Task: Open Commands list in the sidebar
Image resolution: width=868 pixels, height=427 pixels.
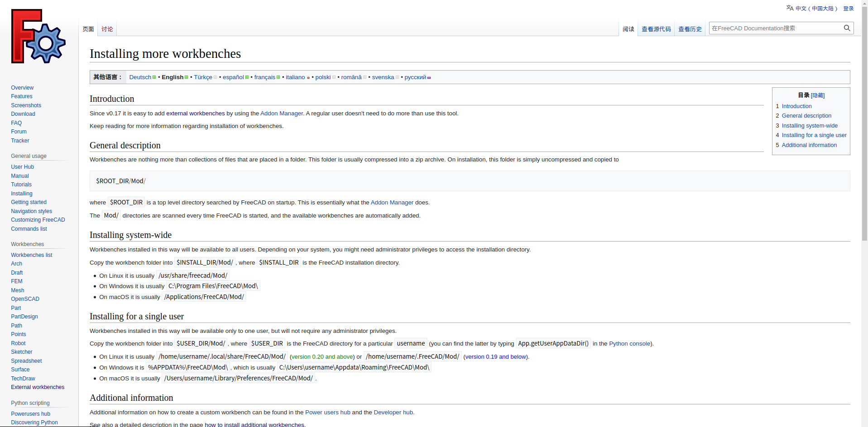Action: point(29,229)
